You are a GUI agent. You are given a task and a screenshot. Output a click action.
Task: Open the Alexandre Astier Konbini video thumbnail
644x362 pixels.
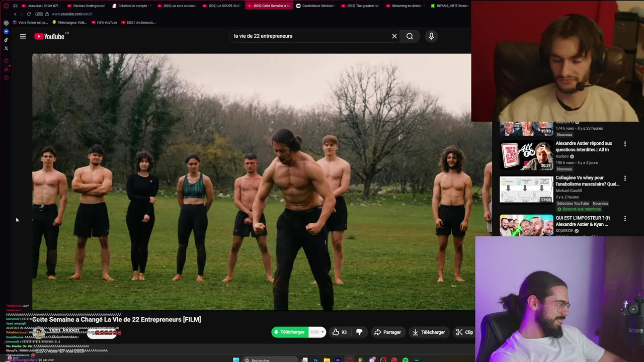526,156
